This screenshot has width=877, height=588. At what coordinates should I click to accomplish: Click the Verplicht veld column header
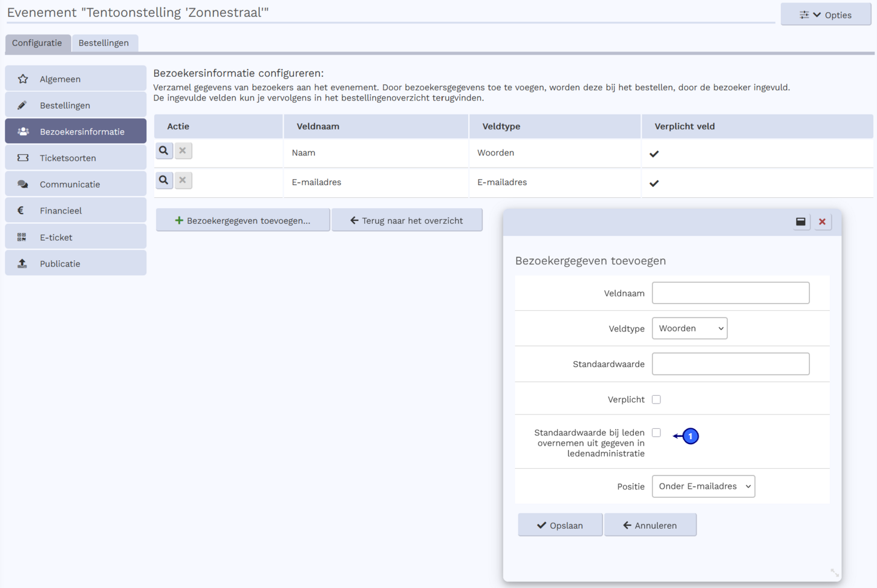coord(757,126)
